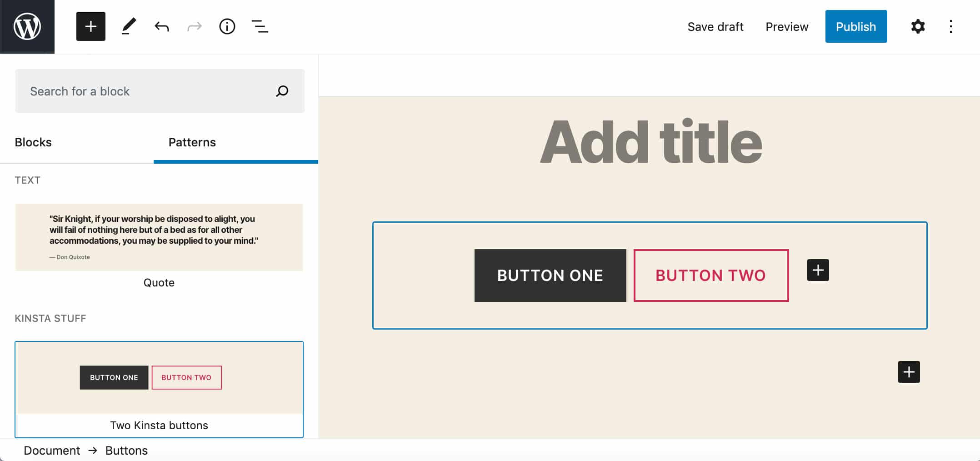Open the block inserter
The height and width of the screenshot is (461, 980).
tap(90, 26)
